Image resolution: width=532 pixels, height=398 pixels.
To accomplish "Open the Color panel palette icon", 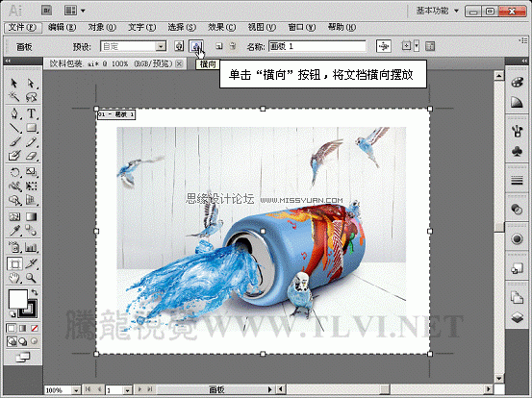I will (x=517, y=83).
